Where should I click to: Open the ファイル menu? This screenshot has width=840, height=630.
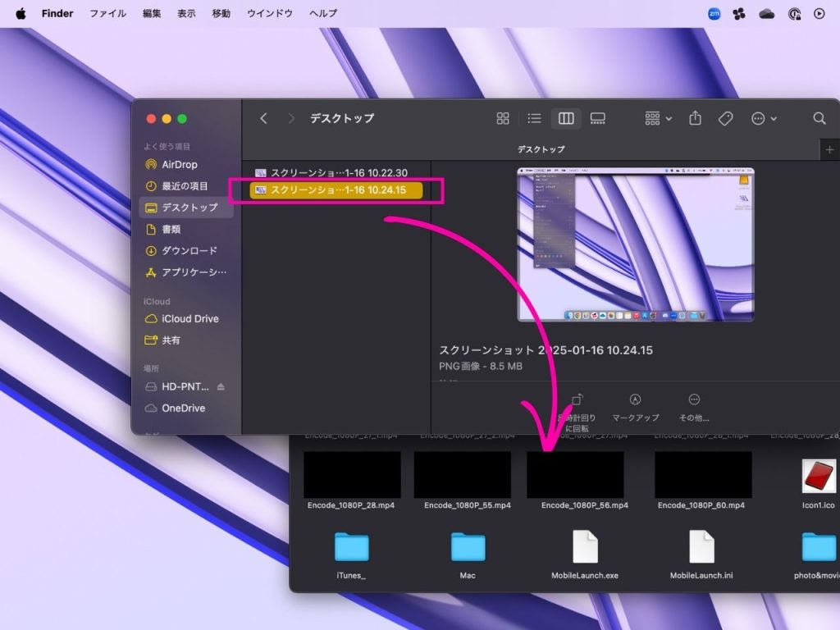[107, 13]
